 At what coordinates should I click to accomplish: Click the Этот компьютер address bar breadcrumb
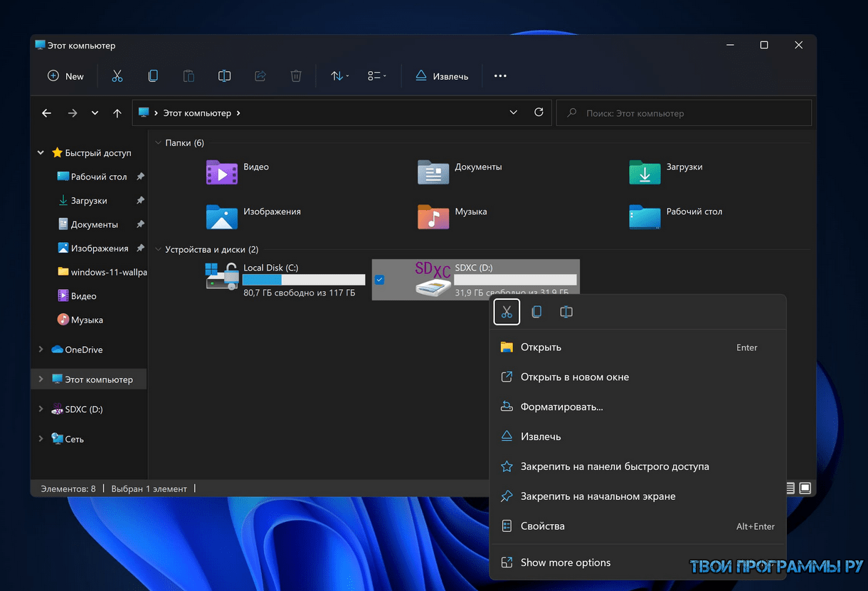(197, 113)
